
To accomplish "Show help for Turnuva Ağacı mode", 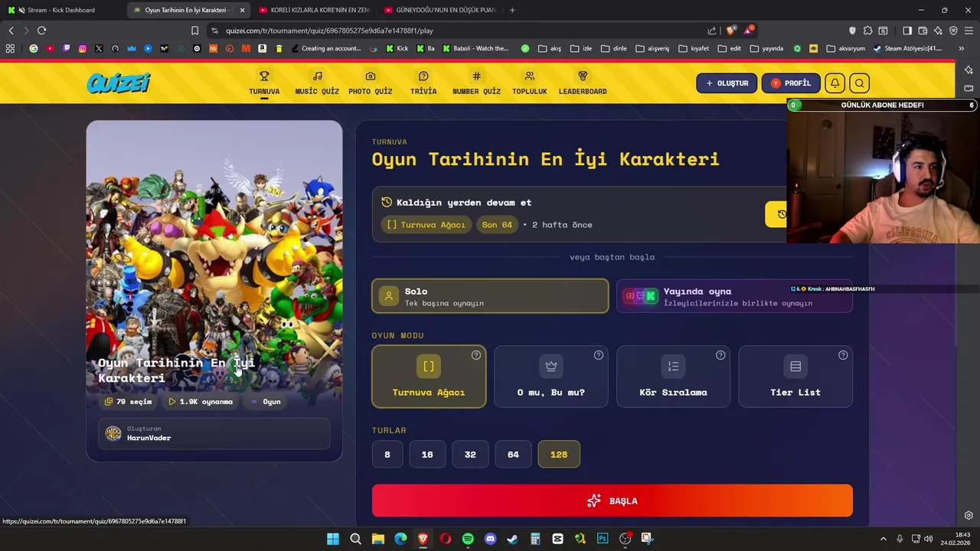I will pos(476,355).
